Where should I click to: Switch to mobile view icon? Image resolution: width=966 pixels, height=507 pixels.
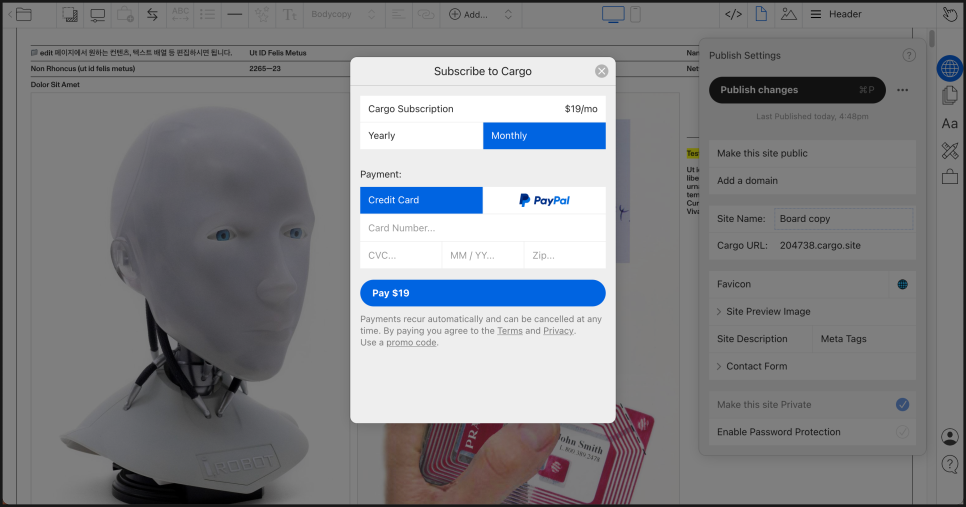point(635,14)
